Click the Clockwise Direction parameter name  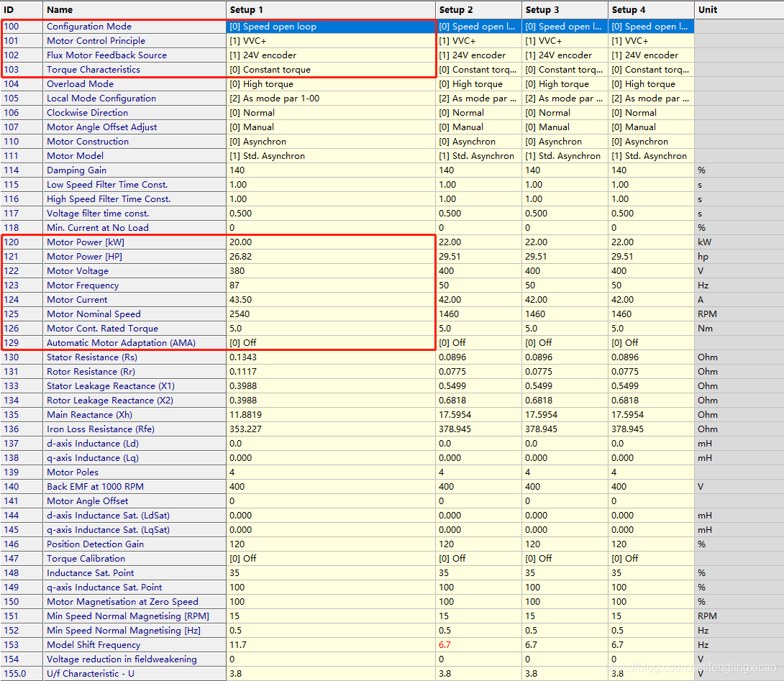point(88,113)
